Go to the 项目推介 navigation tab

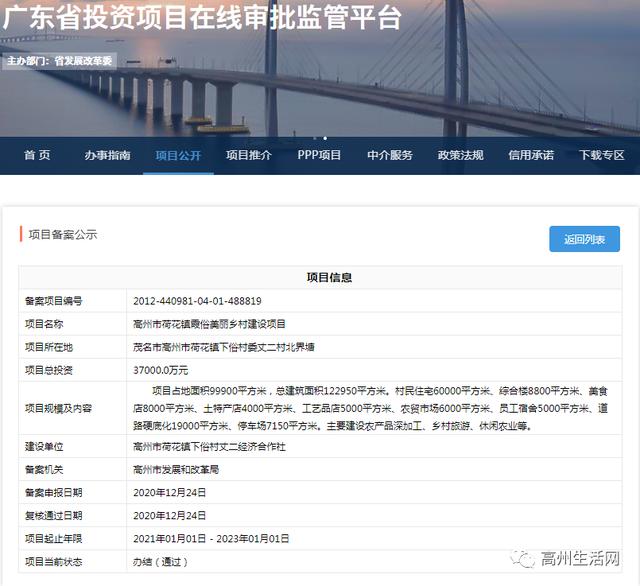tap(249, 155)
